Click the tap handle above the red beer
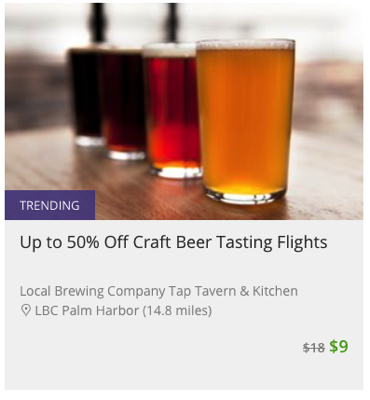 [172, 22]
